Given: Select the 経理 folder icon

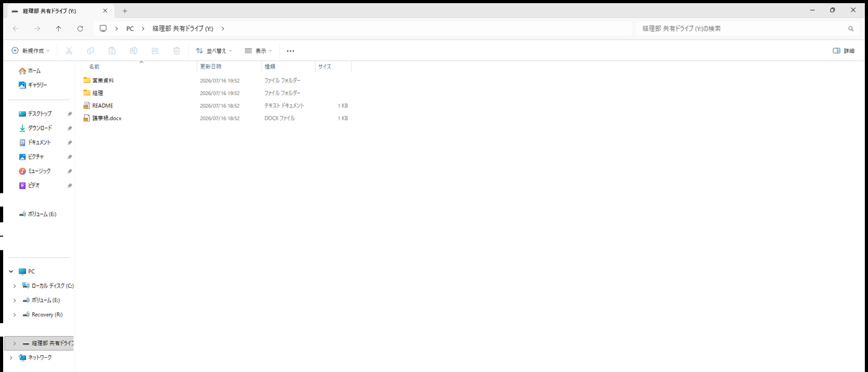Looking at the screenshot, I should pos(87,93).
